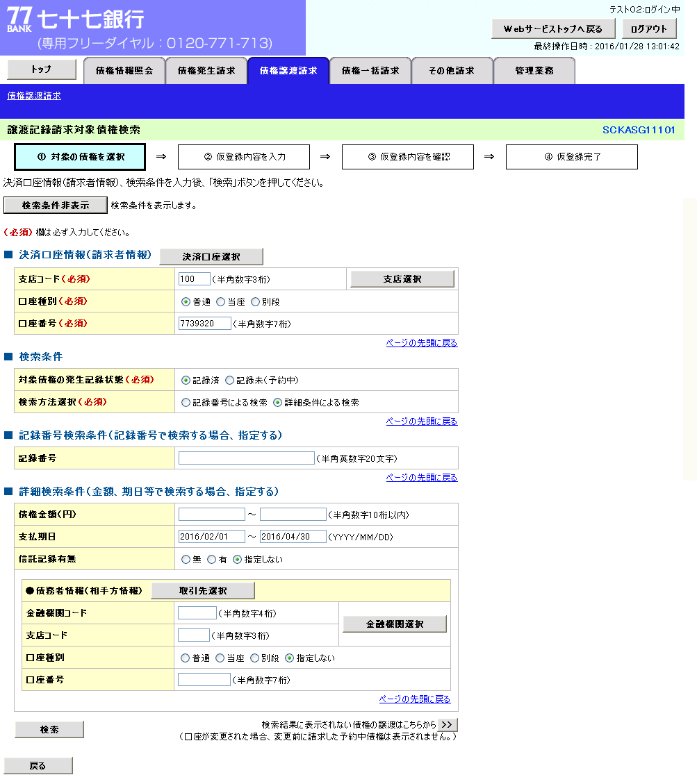Image resolution: width=697 pixels, height=784 pixels.
Task: Click the 検索 button
Action: coord(49,730)
